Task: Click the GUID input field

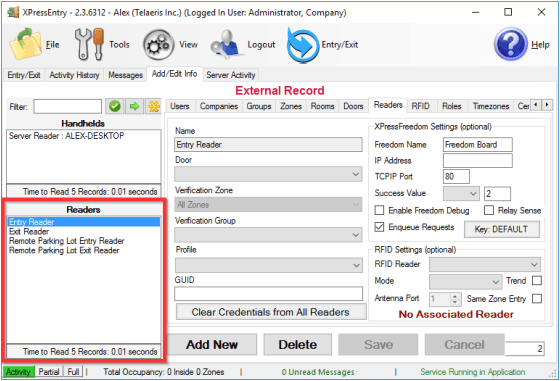Action: (x=269, y=294)
